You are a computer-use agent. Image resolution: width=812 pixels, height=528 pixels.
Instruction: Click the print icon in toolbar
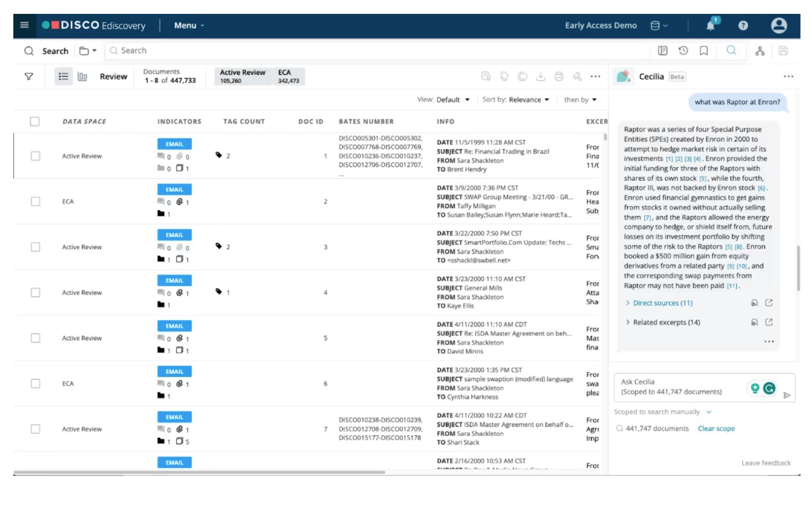[x=559, y=76]
